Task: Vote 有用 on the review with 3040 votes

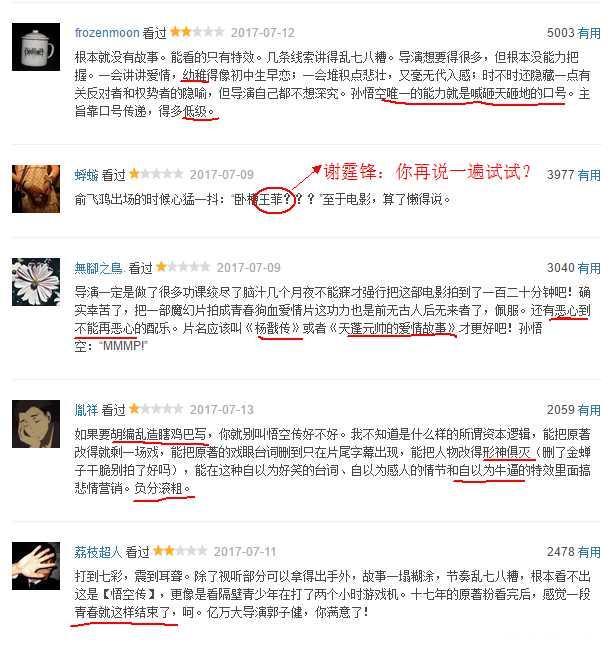Action: (x=589, y=268)
